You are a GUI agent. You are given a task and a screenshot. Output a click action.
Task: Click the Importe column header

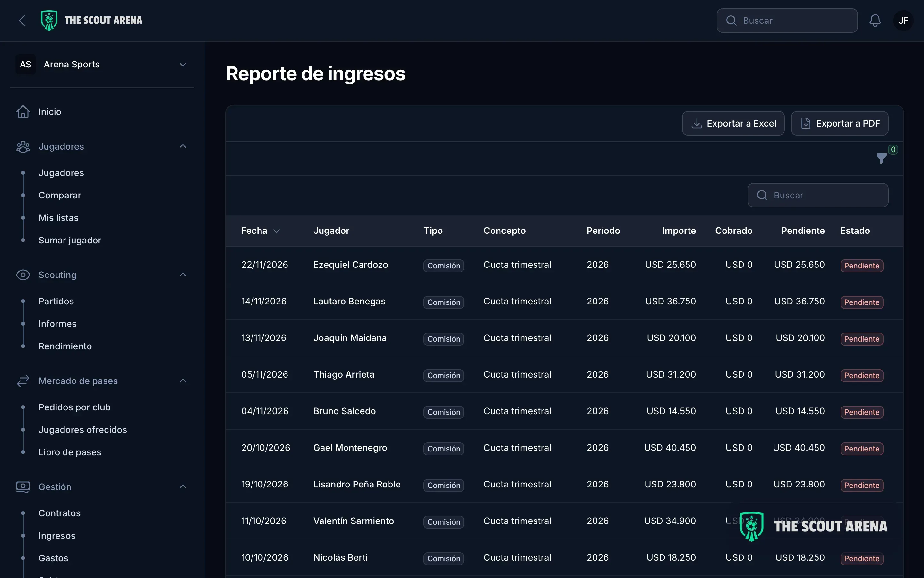coord(679,231)
